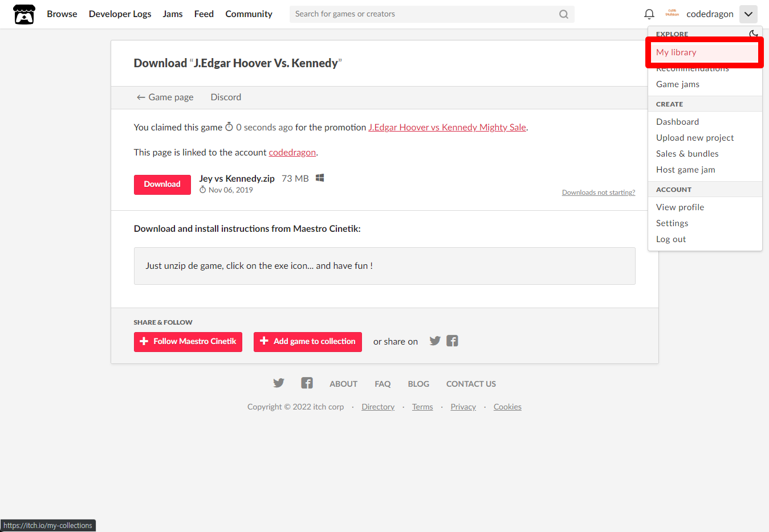Image resolution: width=769 pixels, height=532 pixels.
Task: Open the Community page
Action: pos(249,14)
